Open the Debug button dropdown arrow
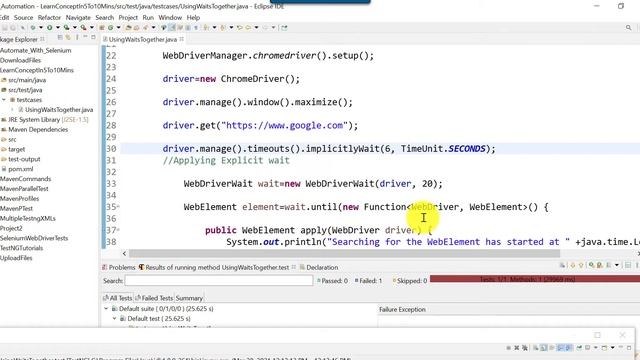 pyautogui.click(x=41, y=27)
